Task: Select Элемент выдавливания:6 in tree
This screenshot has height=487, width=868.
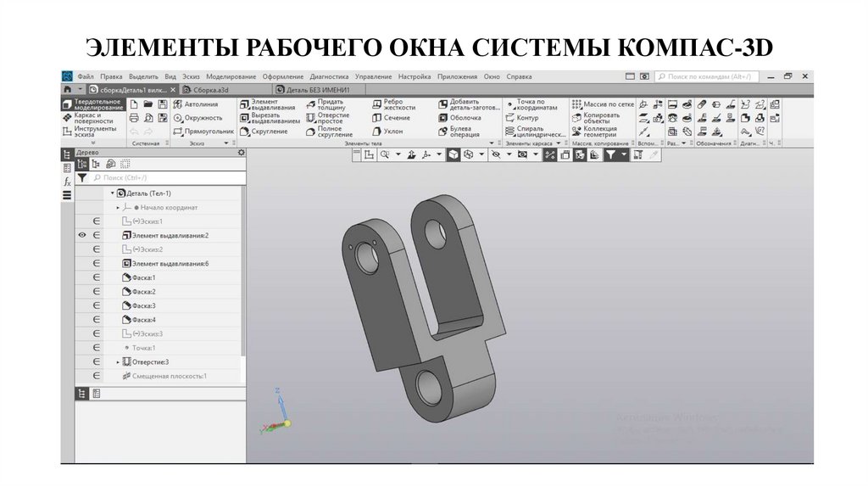Action: coord(165,264)
